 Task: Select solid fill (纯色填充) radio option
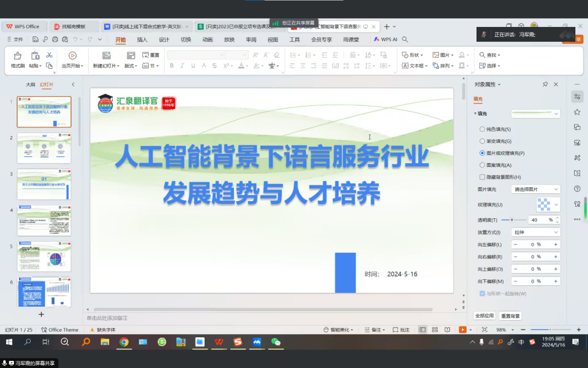pos(482,129)
